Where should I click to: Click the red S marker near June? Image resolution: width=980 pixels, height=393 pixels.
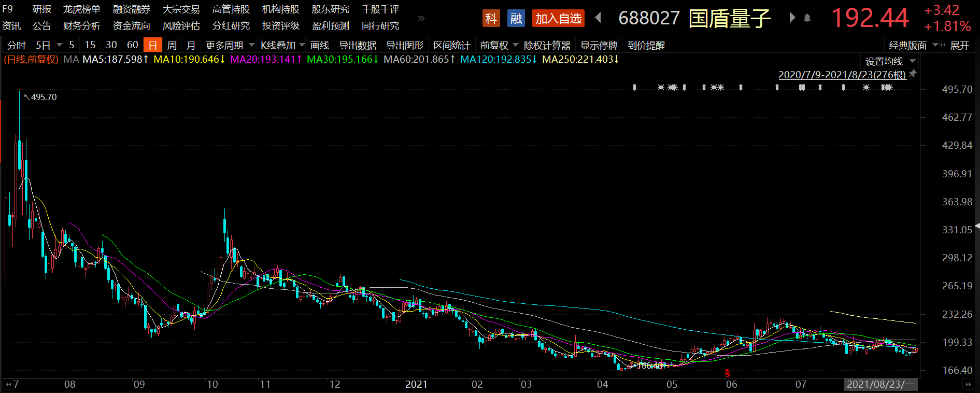pos(728,373)
